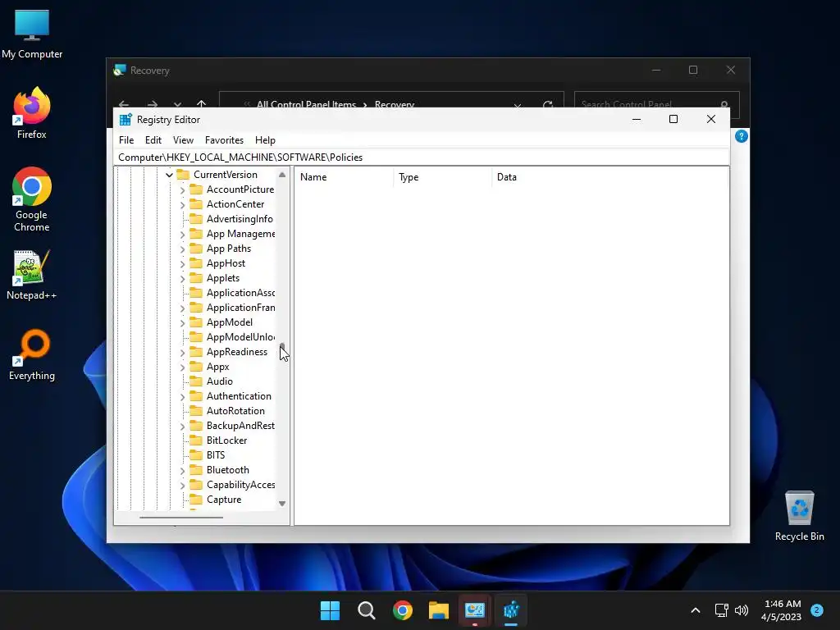Click All Control Panel Items breadcrumb
The height and width of the screenshot is (630, 840).
pyautogui.click(x=306, y=104)
